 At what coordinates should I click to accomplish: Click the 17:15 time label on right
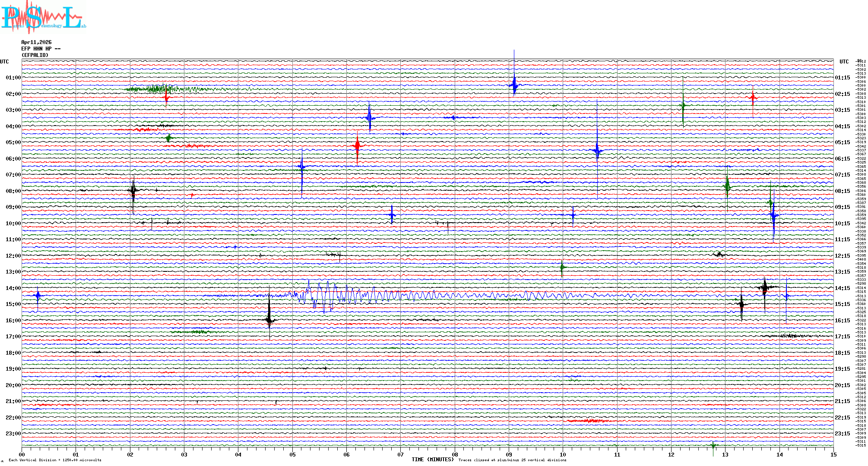842,337
